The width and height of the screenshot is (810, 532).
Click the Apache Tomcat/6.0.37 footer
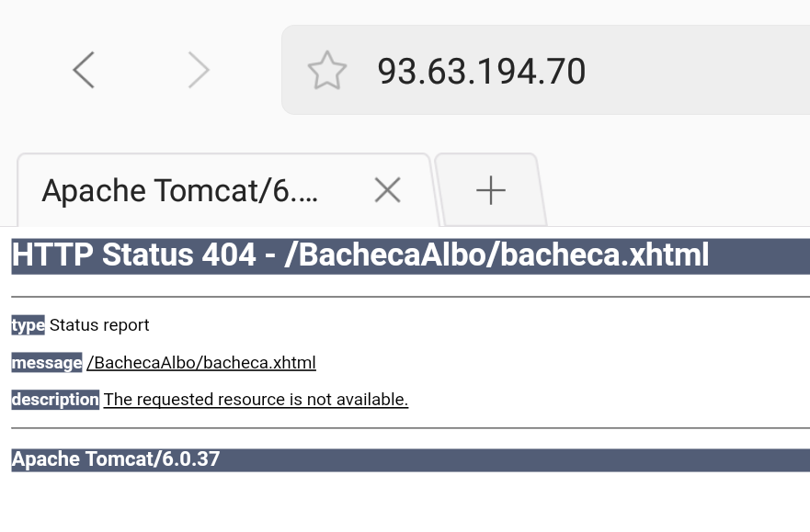click(x=116, y=459)
